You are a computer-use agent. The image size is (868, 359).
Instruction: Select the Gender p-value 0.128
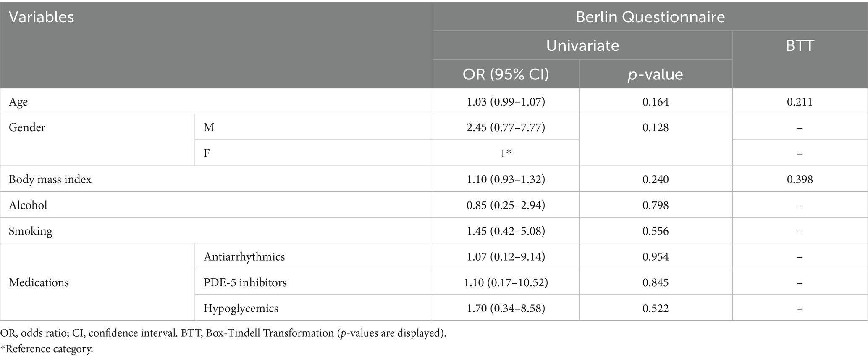655,127
